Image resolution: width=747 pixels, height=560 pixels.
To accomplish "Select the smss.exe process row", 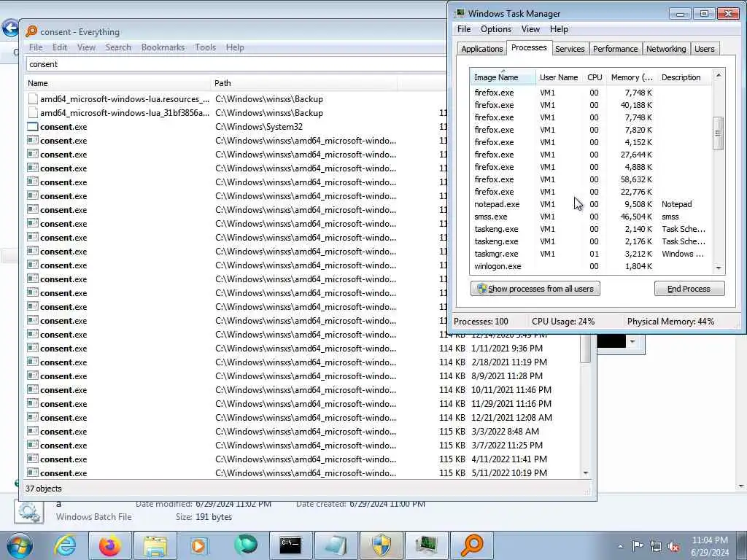I will [x=591, y=217].
